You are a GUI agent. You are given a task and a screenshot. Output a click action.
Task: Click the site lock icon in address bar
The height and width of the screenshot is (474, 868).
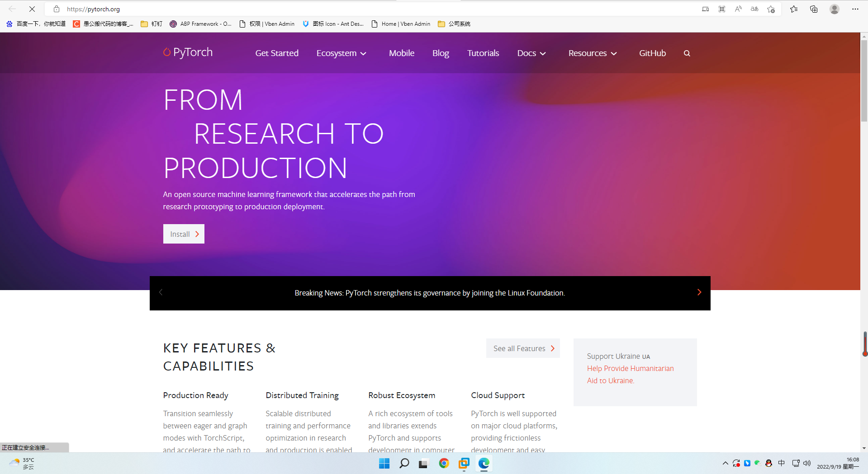pos(57,9)
